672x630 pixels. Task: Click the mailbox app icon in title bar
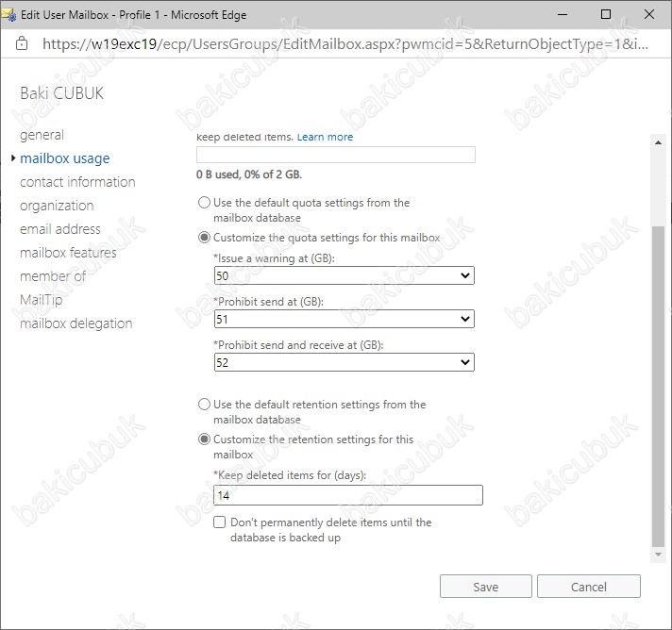click(9, 14)
